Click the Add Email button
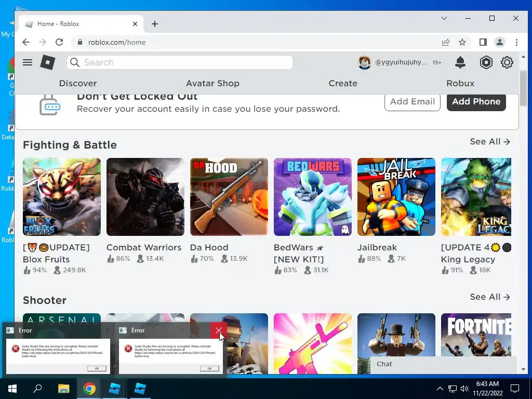The image size is (532, 399). coord(412,101)
